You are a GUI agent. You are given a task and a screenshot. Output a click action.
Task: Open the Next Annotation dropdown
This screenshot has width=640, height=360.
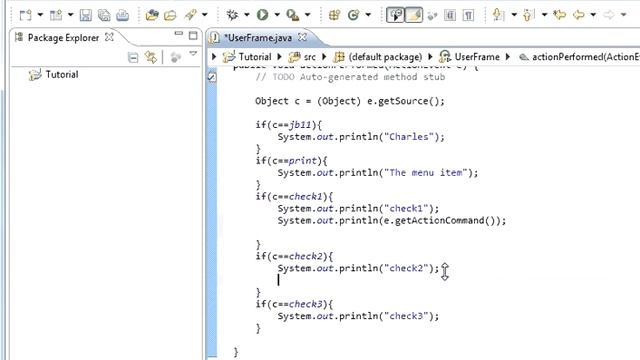[514, 15]
